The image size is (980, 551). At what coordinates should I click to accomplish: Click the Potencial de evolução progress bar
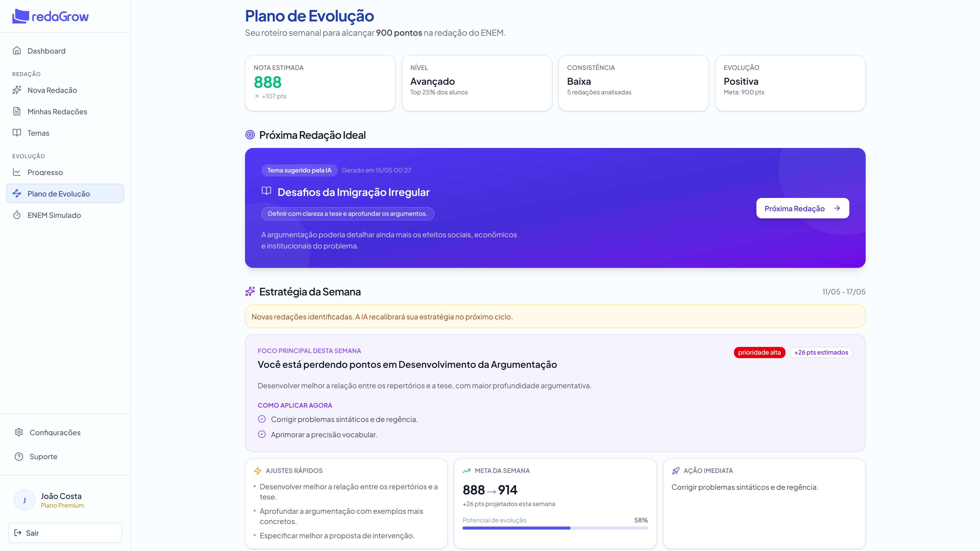(555, 528)
